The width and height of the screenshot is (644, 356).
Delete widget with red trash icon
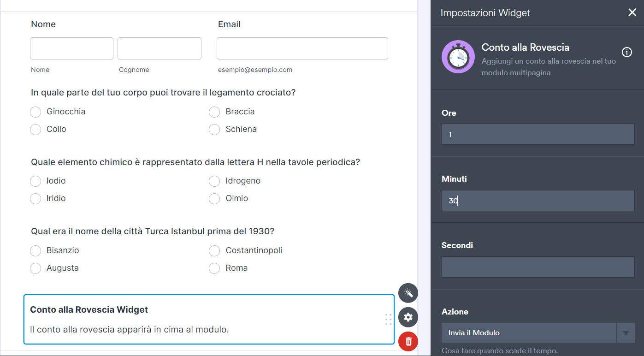click(x=408, y=342)
